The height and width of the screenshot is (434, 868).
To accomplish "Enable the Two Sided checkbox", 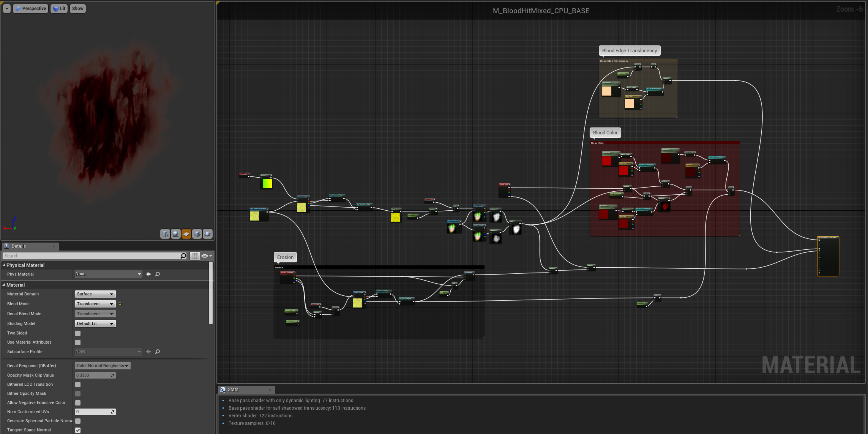I will [x=78, y=333].
